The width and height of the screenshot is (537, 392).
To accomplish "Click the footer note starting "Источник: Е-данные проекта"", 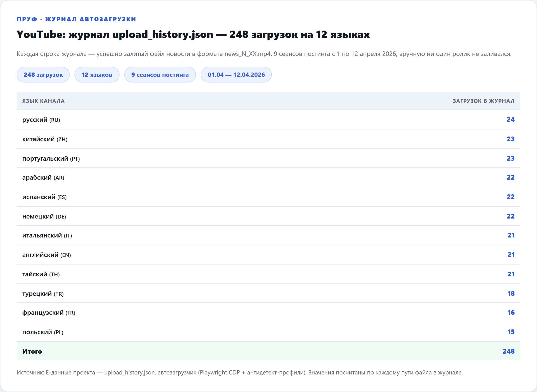I will pyautogui.click(x=240, y=373).
